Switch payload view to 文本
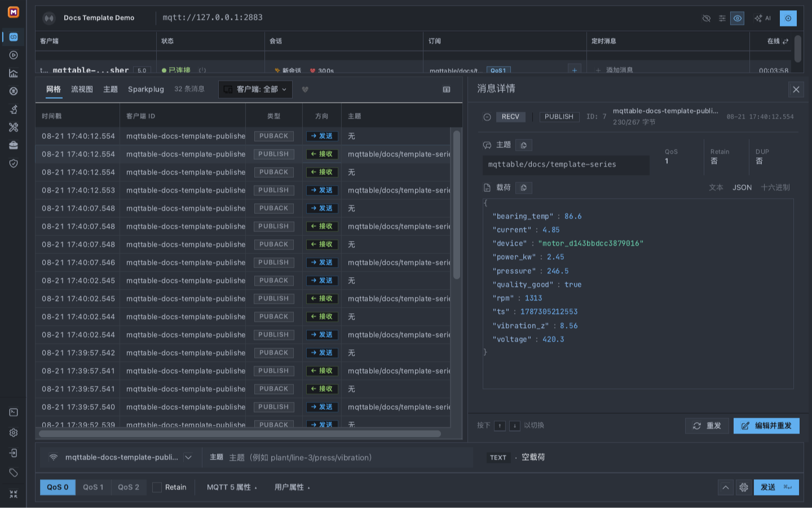 (x=716, y=187)
